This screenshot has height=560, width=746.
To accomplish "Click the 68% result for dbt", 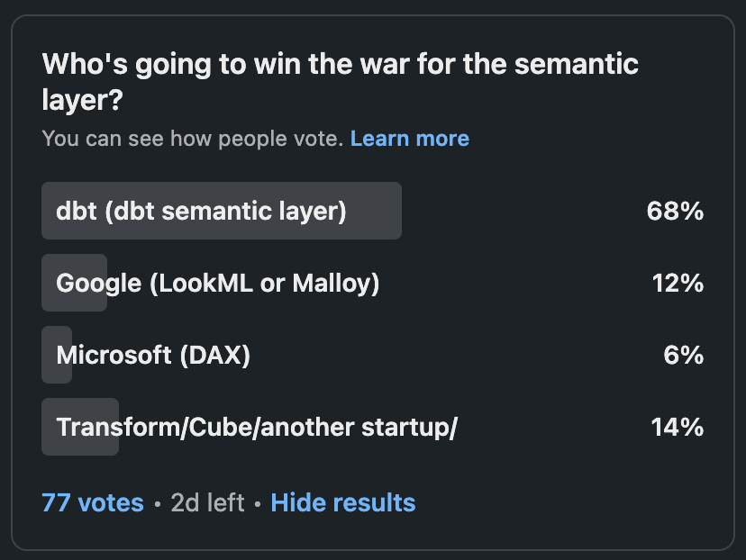I will pyautogui.click(x=677, y=211).
